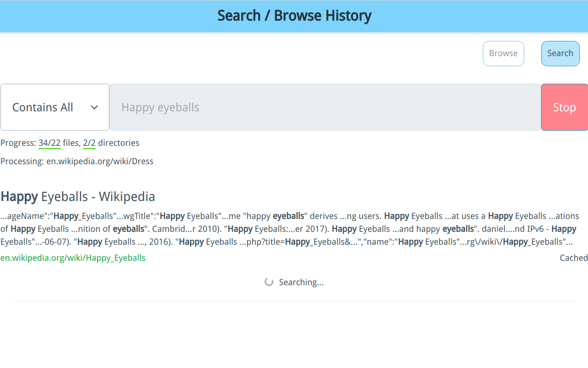Open the Cached version of the result
Image resolution: width=588 pixels, height=368 pixels.
(x=573, y=258)
